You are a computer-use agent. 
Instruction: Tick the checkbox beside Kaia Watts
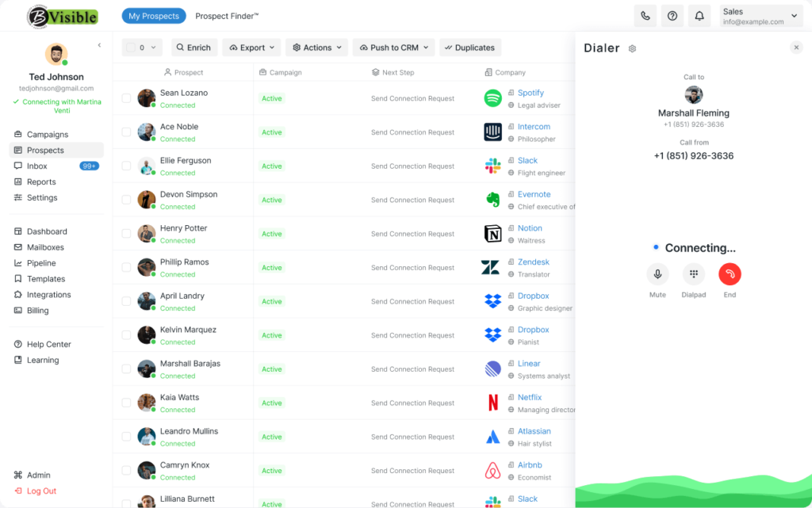[x=126, y=403]
